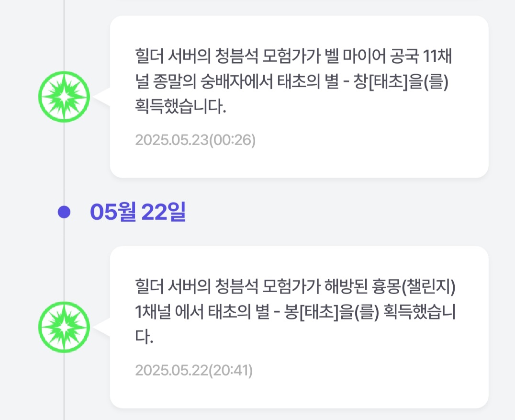Select the 05월 22일 date heading
The height and width of the screenshot is (420, 515).
click(138, 213)
